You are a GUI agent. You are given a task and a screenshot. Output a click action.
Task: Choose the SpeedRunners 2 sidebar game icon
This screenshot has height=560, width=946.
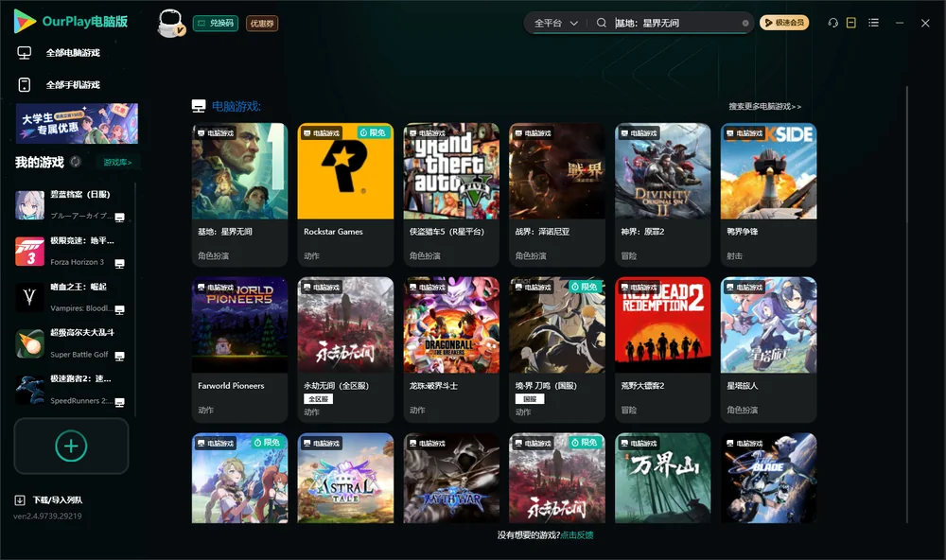click(x=29, y=390)
